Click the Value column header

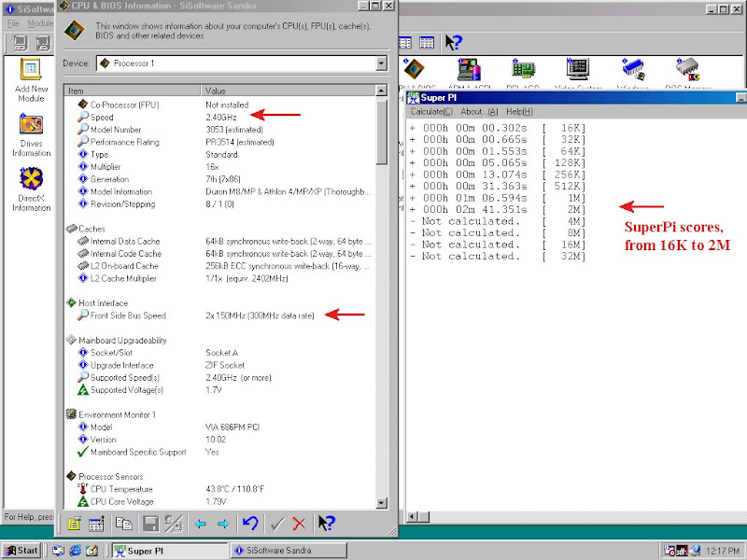click(x=288, y=91)
